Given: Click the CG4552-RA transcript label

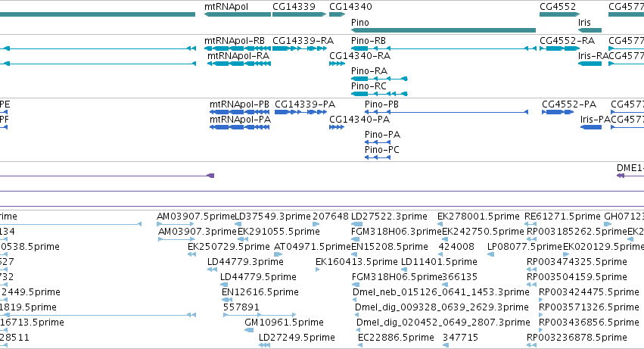Looking at the screenshot, I should pos(568,41).
